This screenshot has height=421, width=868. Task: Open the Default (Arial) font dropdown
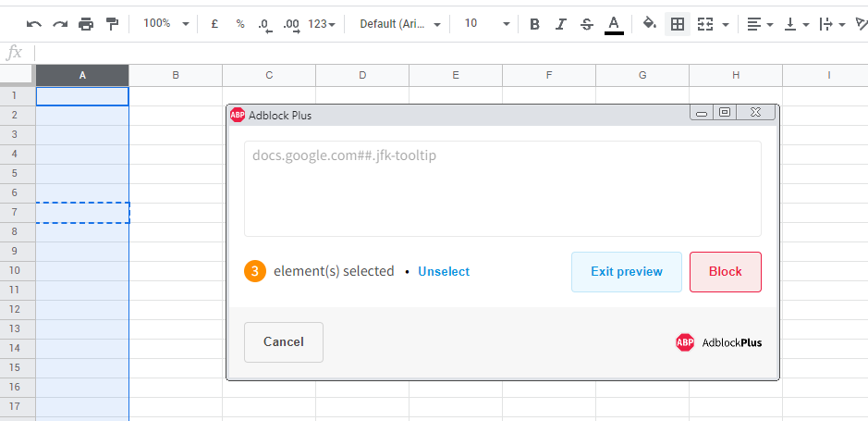pyautogui.click(x=400, y=24)
